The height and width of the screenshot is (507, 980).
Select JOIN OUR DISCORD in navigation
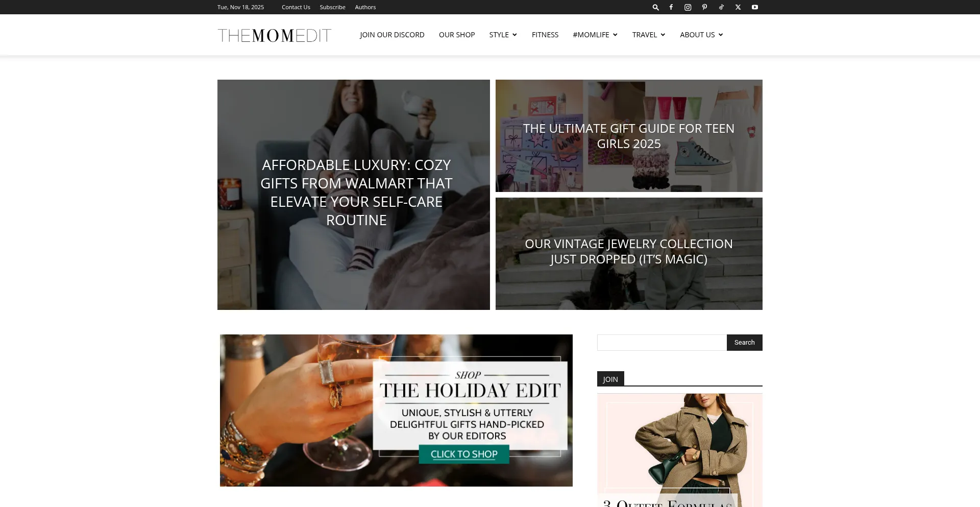(392, 35)
